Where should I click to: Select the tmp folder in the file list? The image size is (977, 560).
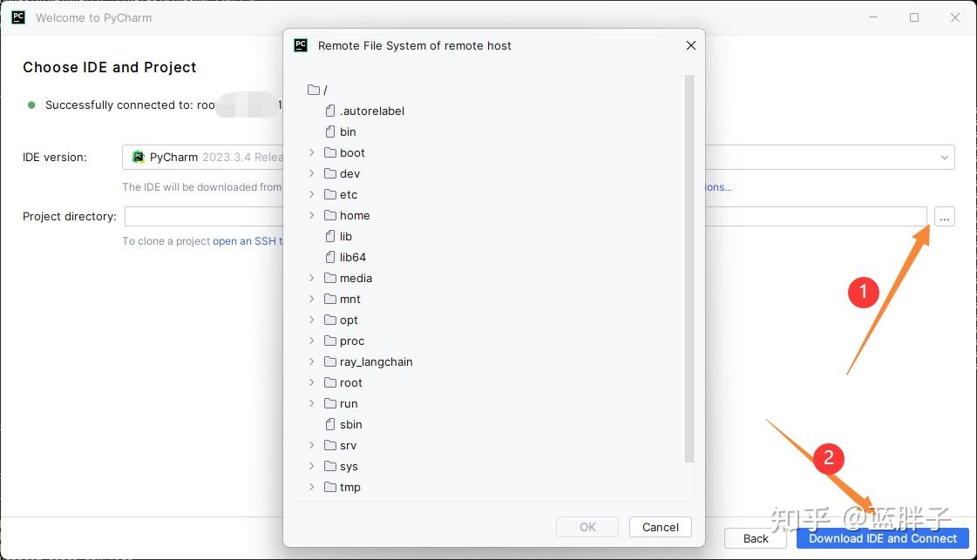(349, 487)
